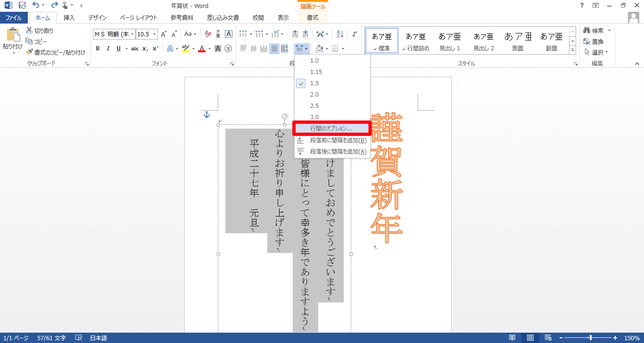Click the sort icon in ribbon

point(339,34)
